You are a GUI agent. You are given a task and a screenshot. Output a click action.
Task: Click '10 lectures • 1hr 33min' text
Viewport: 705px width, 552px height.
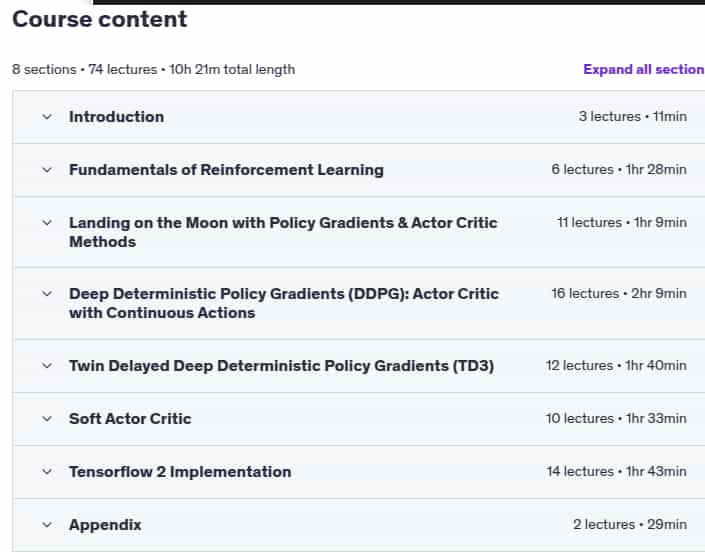pos(616,418)
